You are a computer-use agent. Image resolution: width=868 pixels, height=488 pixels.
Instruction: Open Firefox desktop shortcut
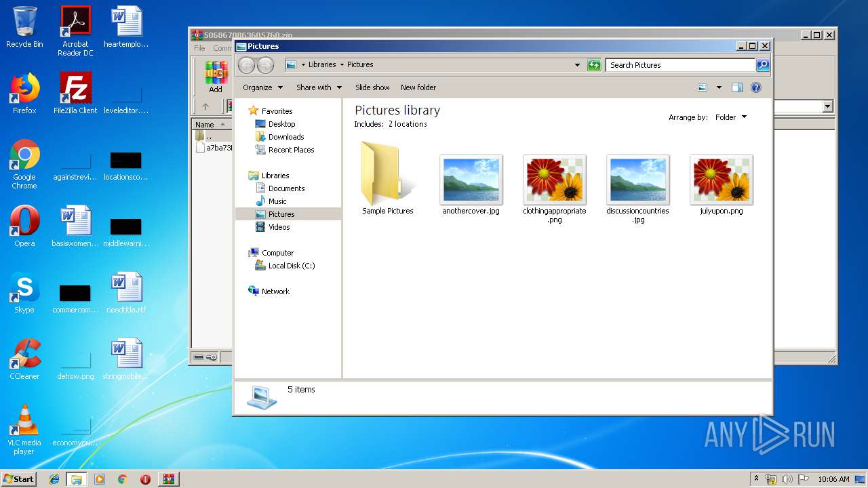[24, 94]
